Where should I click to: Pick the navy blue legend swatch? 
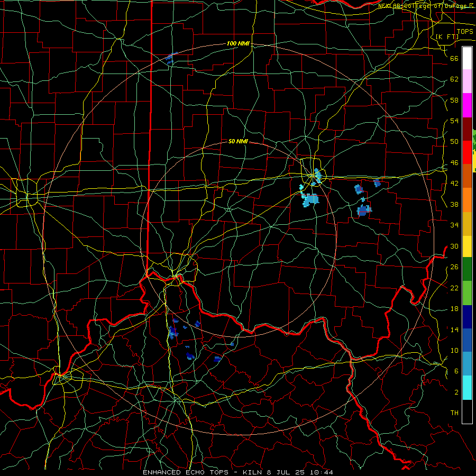[x=467, y=317]
